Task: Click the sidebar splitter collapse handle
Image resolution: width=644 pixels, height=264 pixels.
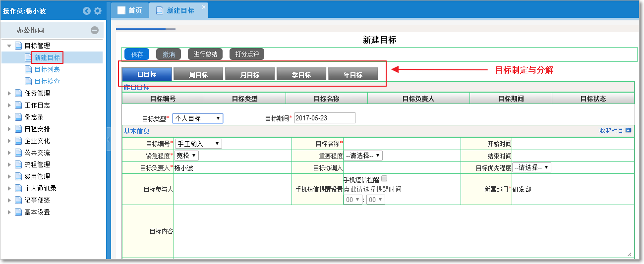Action: tap(109, 139)
